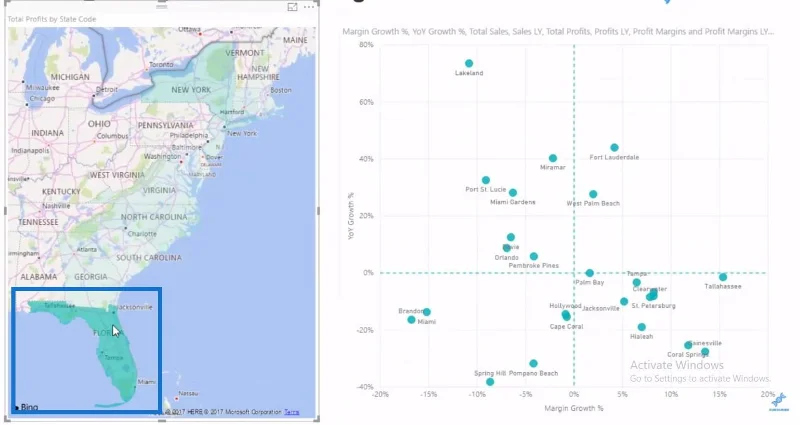Click the Margin Growth % axis title
Screen dimensions: 800x425
pyautogui.click(x=573, y=408)
